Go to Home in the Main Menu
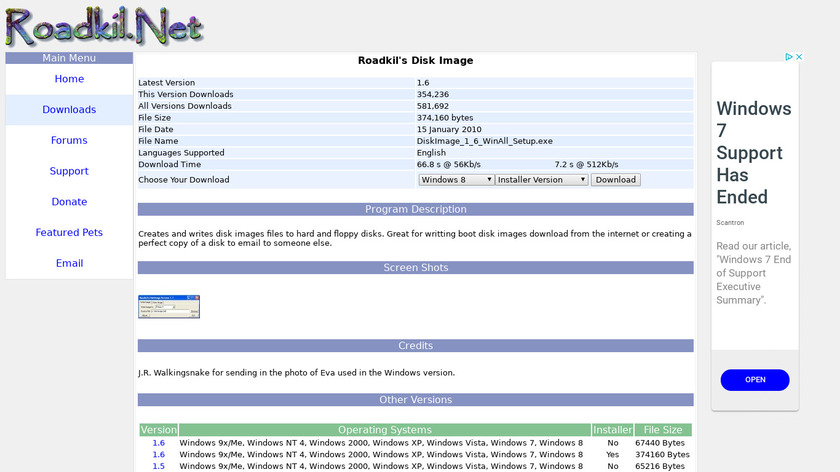 pyautogui.click(x=69, y=79)
